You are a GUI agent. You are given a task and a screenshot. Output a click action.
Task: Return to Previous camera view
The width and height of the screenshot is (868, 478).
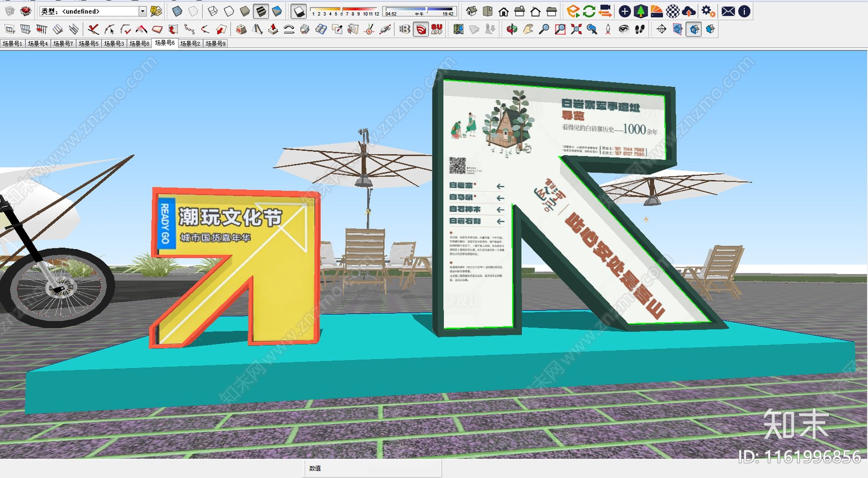[592, 29]
